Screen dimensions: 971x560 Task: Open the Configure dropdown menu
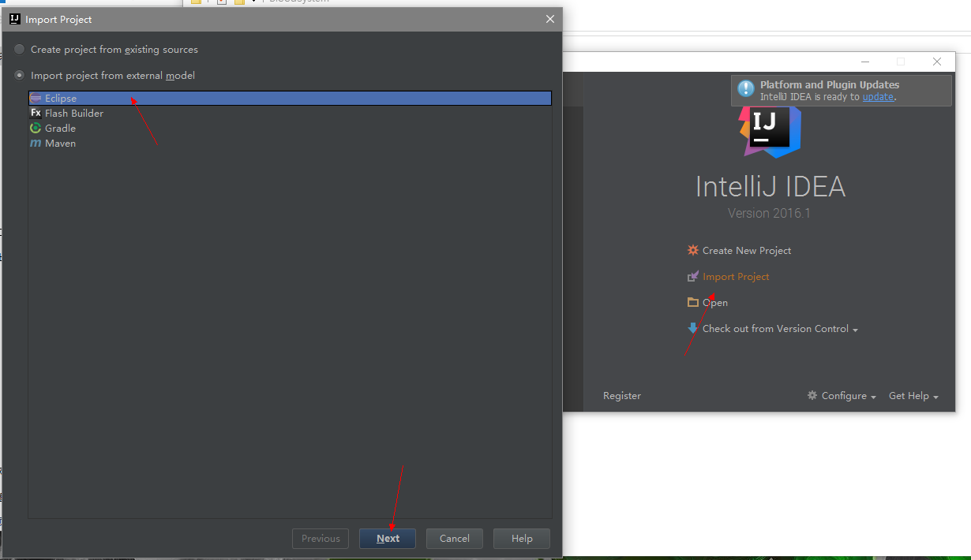[849, 396]
